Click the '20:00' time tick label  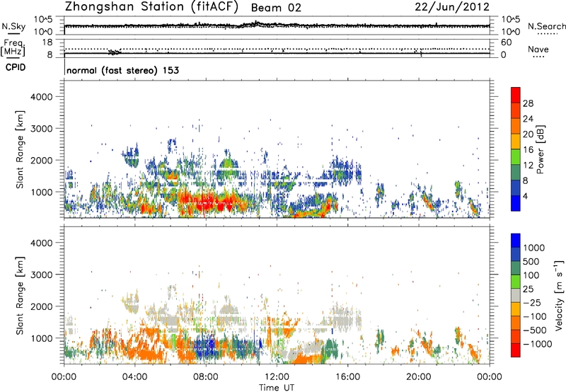(418, 377)
